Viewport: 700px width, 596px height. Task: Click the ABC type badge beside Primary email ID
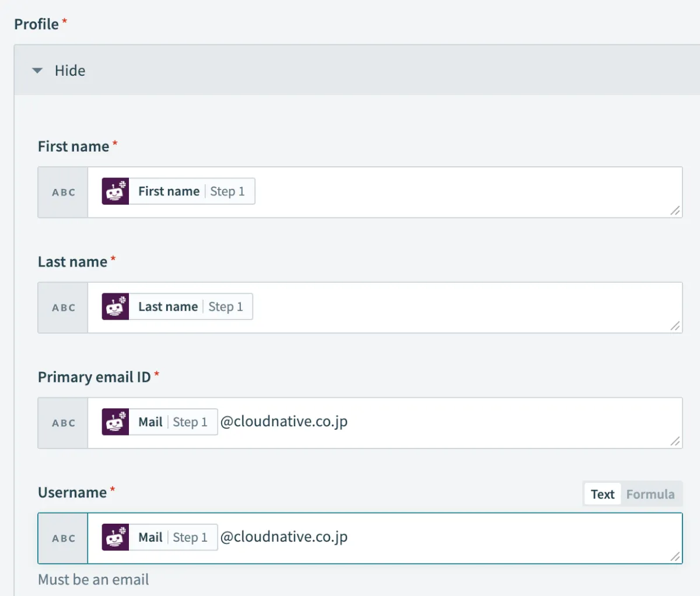pyautogui.click(x=64, y=423)
